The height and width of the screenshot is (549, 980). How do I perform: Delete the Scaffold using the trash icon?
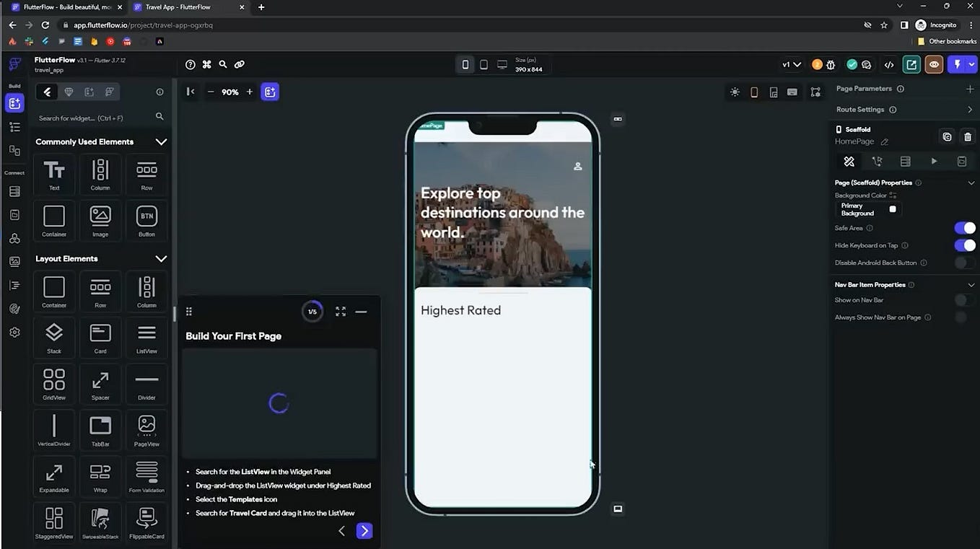click(968, 136)
